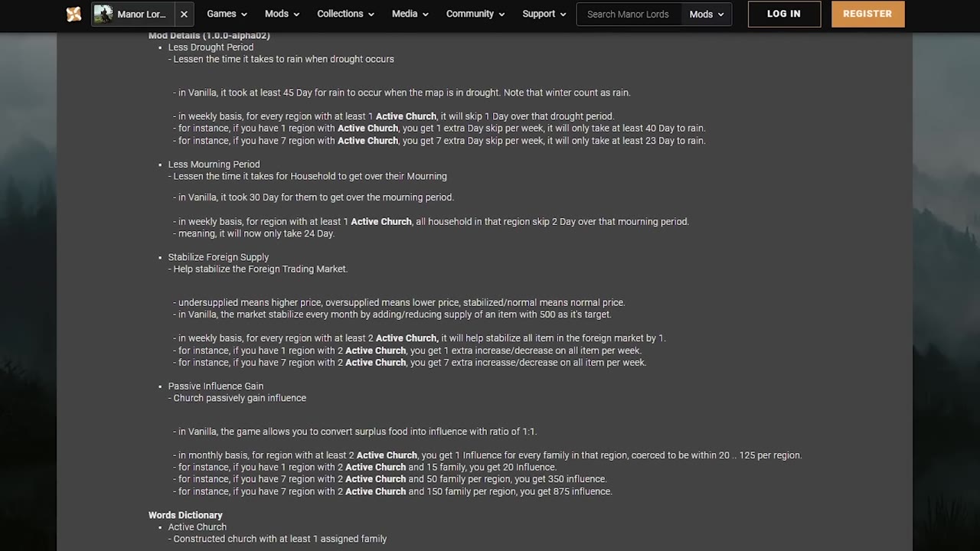Click the Collections chevron arrow
The height and width of the screenshot is (551, 980).
pos(371,15)
